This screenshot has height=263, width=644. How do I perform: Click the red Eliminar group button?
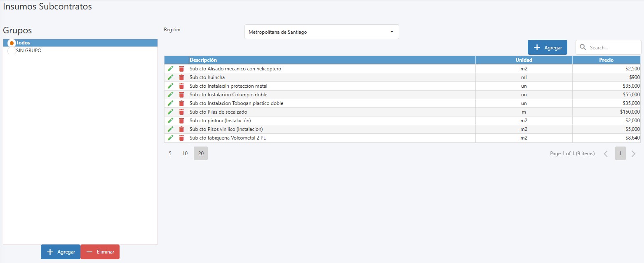click(x=100, y=252)
